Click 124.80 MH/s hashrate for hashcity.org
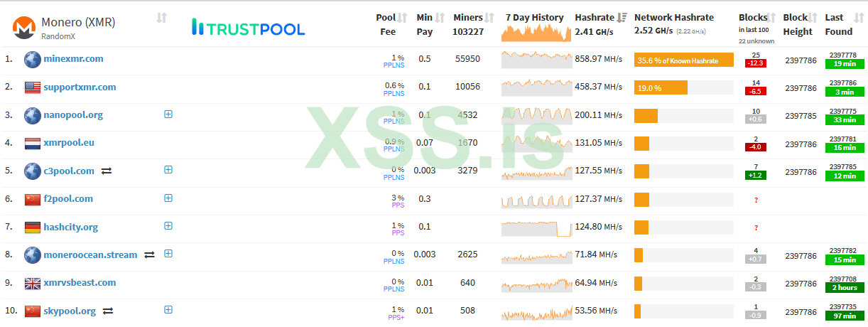Viewport: 868px width, 327px height. (598, 227)
